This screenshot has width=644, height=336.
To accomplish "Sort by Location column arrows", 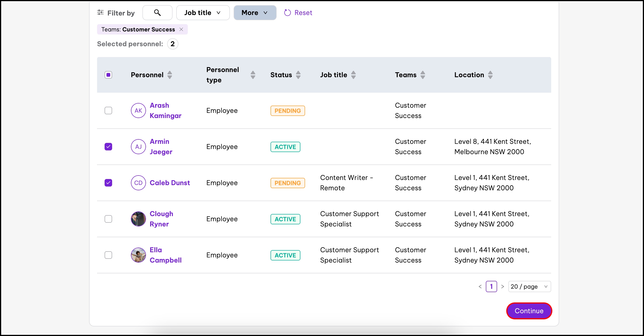I will point(490,75).
